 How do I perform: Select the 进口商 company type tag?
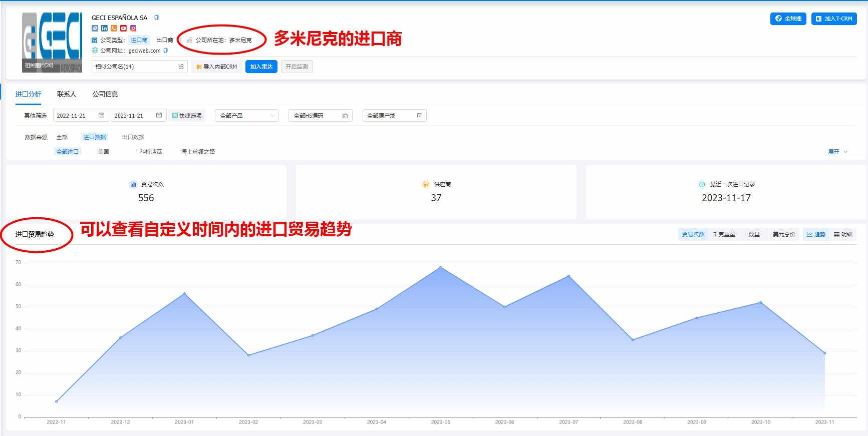click(x=139, y=40)
